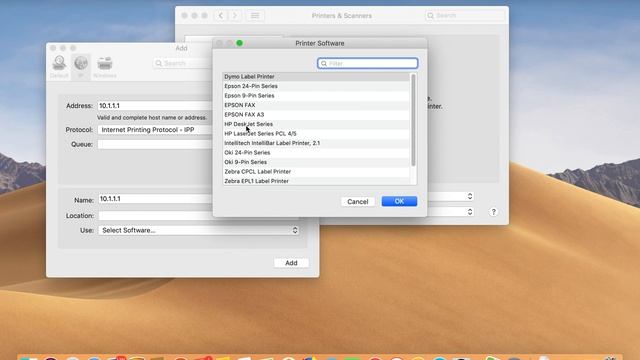This screenshot has height=360, width=640.
Task: Select the Windows printer tab in Add window
Action: [105, 67]
